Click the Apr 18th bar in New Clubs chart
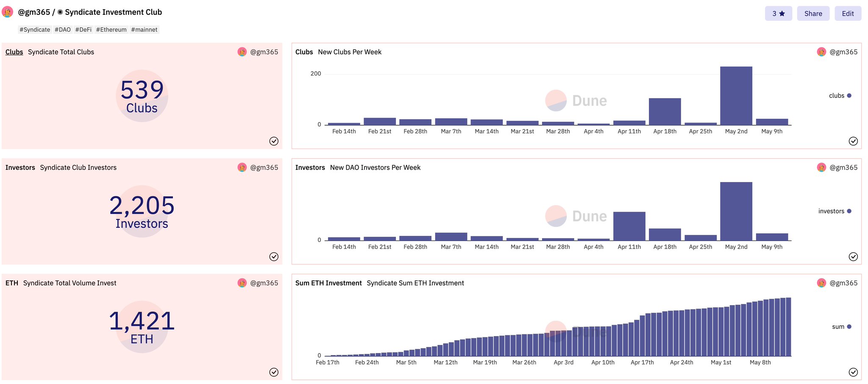The image size is (868, 384). [665, 112]
